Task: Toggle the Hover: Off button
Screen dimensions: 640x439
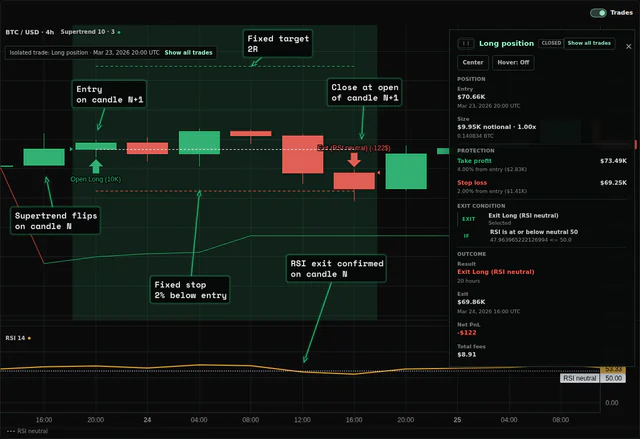Action: pos(513,62)
